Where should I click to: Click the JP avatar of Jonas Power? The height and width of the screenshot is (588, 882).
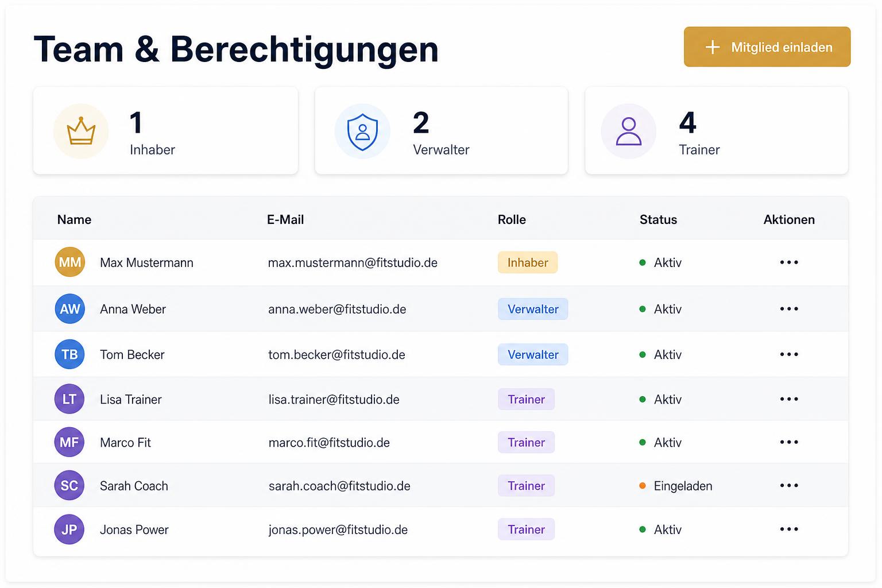(x=69, y=529)
